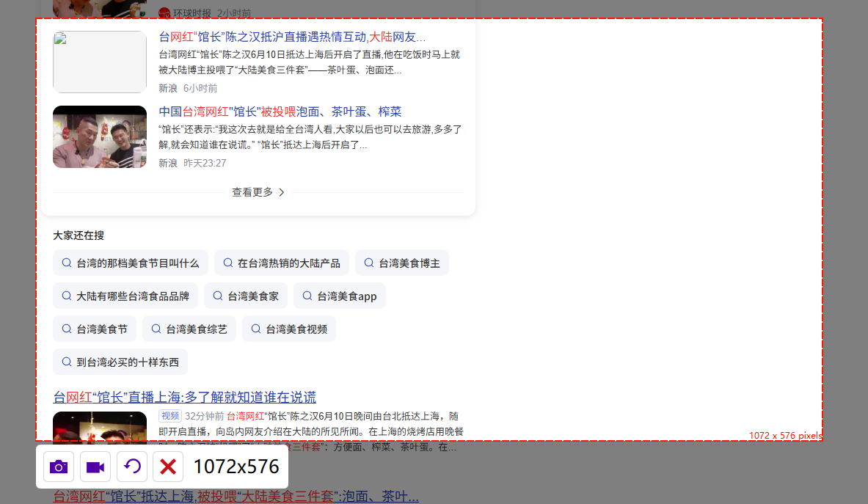Click the photo thumbnail of 被投喂泡面 article
The image size is (868, 504).
[100, 136]
